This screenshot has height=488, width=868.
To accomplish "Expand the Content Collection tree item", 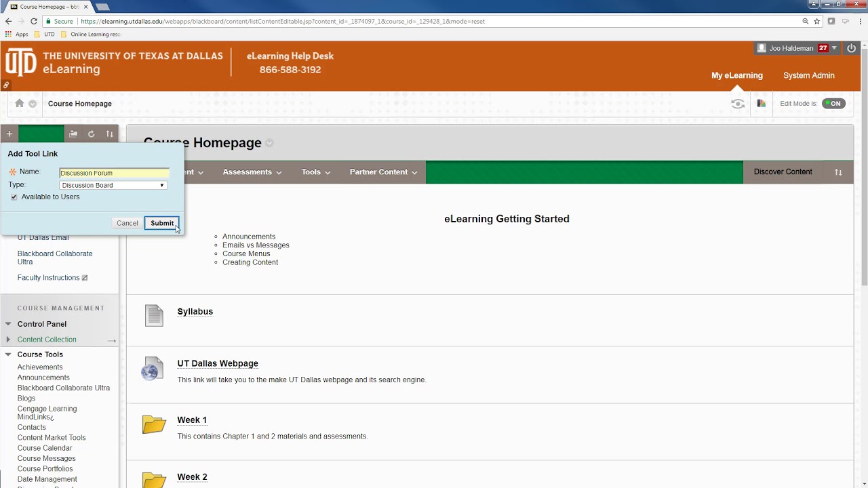I will [8, 340].
